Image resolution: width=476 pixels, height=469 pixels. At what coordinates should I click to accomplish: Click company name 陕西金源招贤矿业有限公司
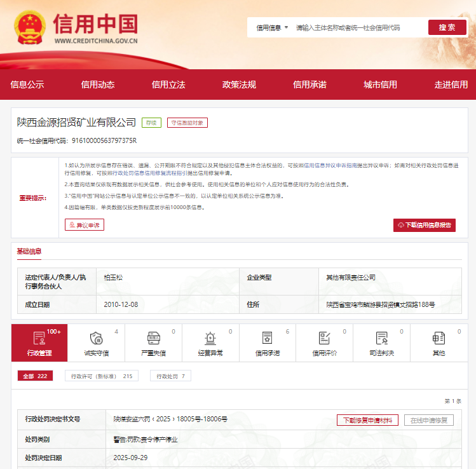(76, 123)
